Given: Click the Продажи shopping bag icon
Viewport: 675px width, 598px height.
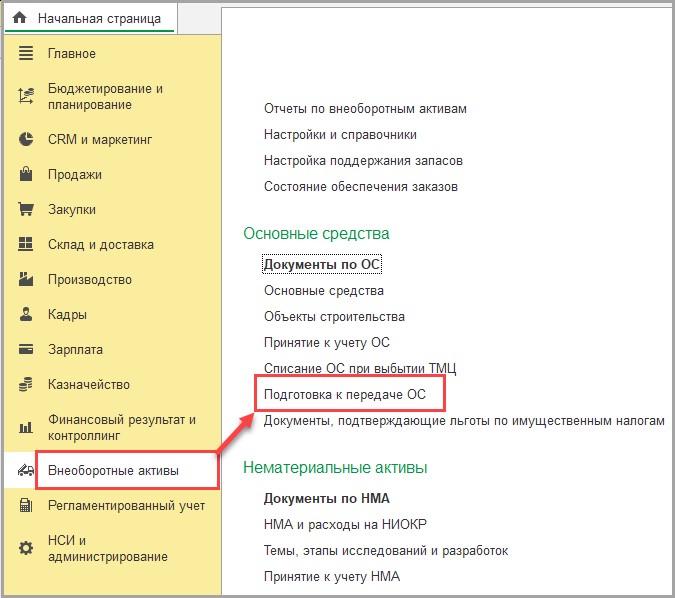Looking at the screenshot, I should [26, 174].
